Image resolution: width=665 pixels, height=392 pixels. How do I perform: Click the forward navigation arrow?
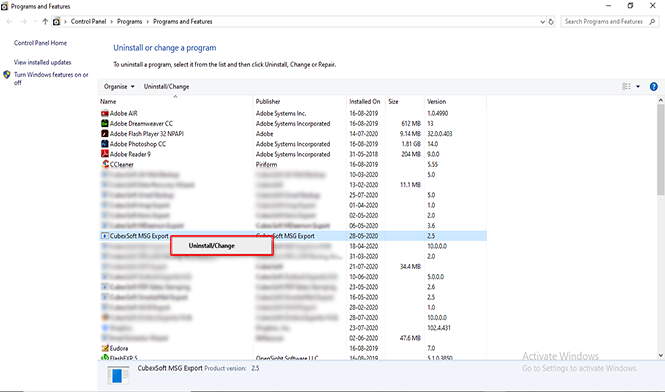[x=24, y=22]
